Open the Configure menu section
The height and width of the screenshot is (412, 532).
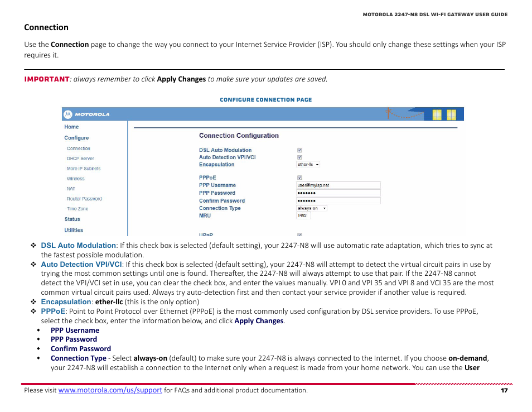click(x=76, y=137)
